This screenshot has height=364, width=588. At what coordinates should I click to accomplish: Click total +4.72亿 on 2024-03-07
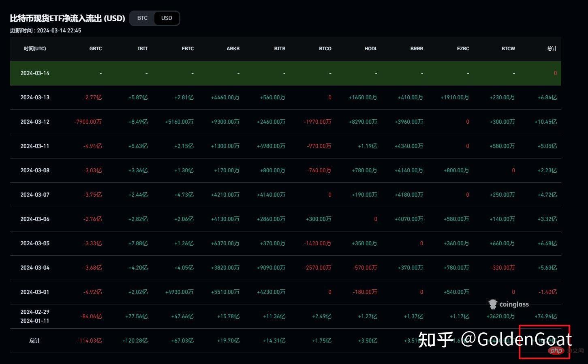pyautogui.click(x=547, y=195)
